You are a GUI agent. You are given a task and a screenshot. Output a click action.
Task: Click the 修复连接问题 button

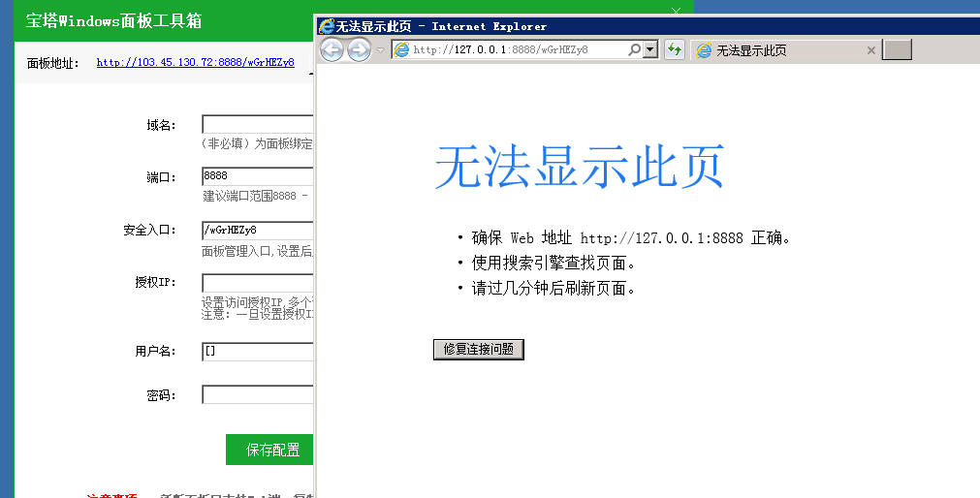tap(479, 350)
